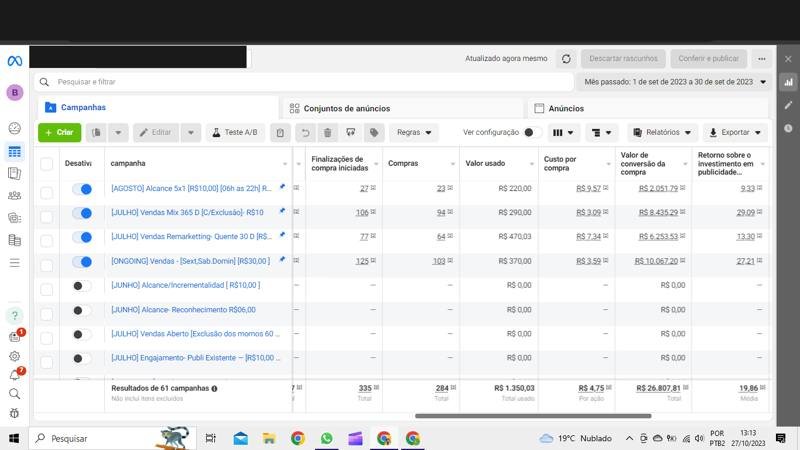Sort by Custo por compra column header
This screenshot has width=800, height=450.
click(x=560, y=163)
